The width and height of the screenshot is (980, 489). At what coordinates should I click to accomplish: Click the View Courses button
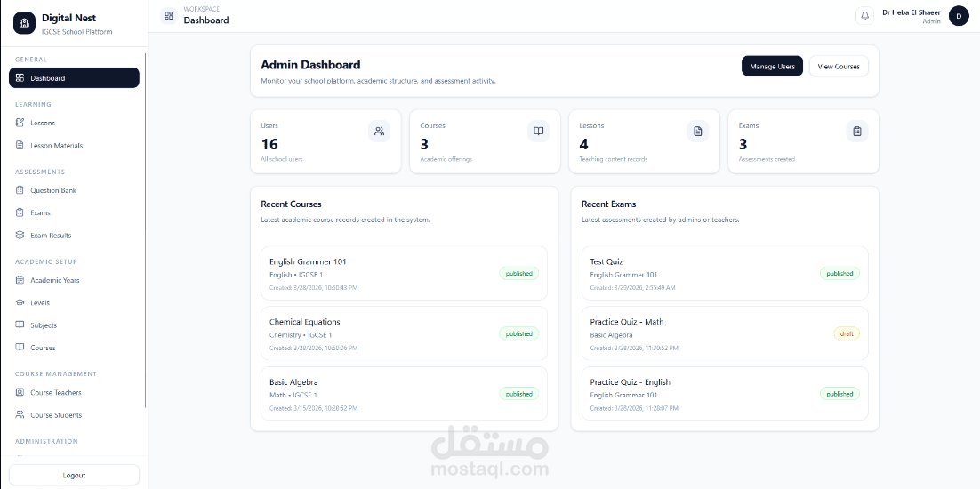(839, 66)
